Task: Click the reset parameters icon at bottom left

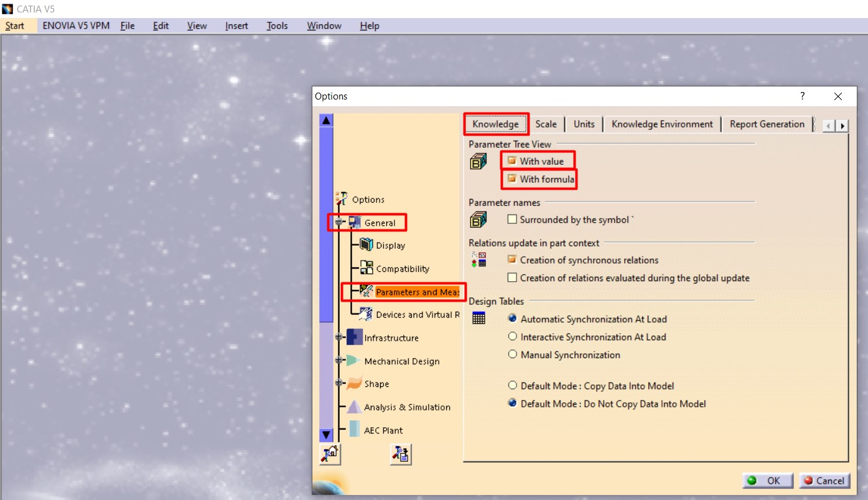Action: coord(329,455)
